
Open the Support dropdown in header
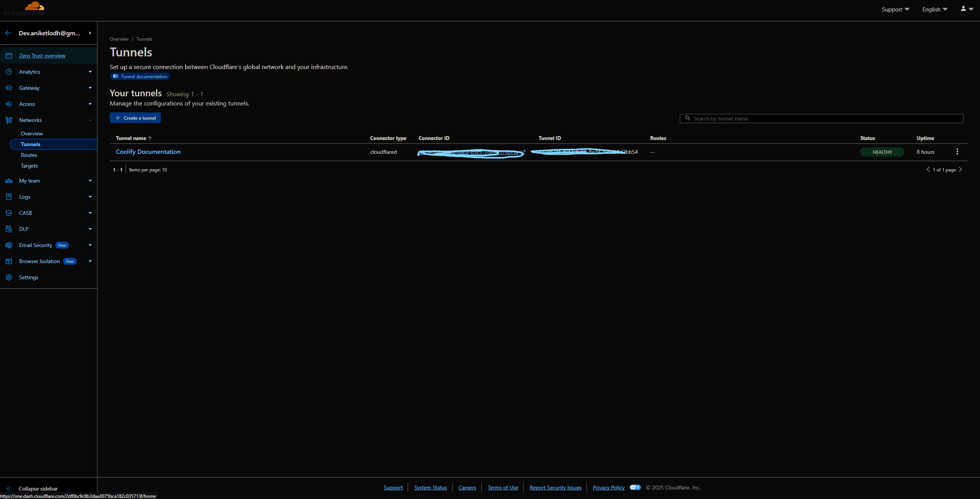(x=895, y=9)
